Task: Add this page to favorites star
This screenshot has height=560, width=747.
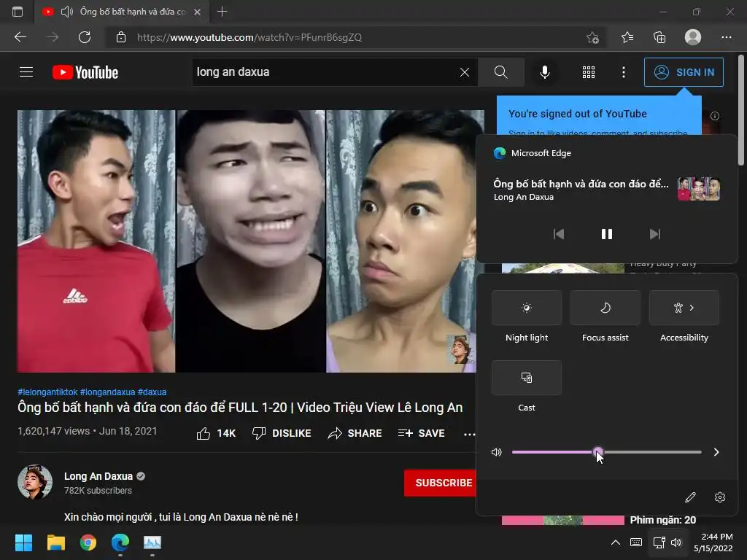Action: [592, 37]
